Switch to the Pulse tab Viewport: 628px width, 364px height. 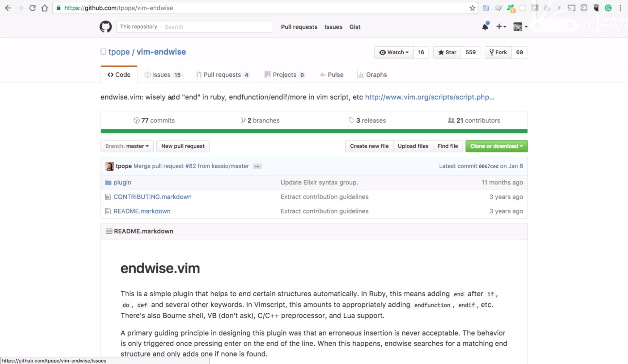[332, 75]
